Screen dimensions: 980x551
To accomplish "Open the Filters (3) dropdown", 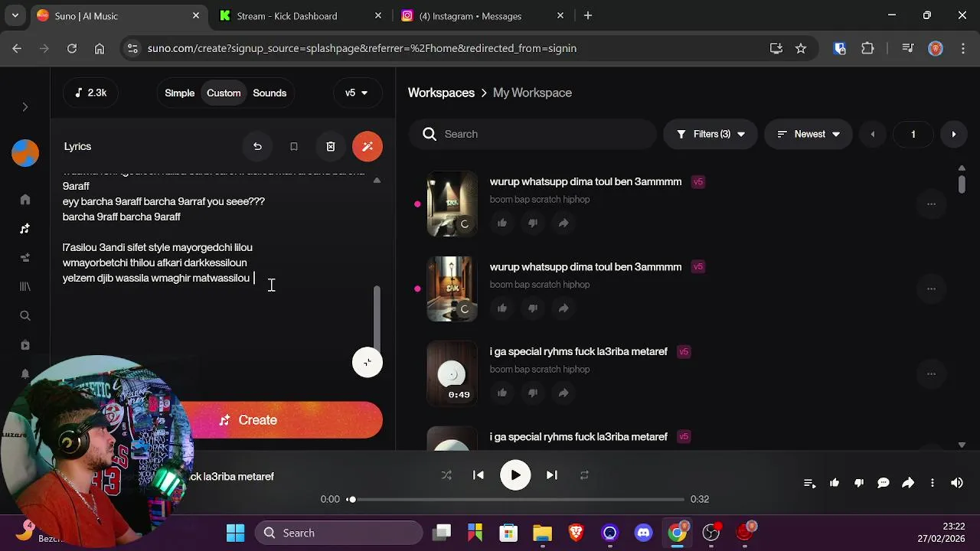I will click(x=710, y=134).
